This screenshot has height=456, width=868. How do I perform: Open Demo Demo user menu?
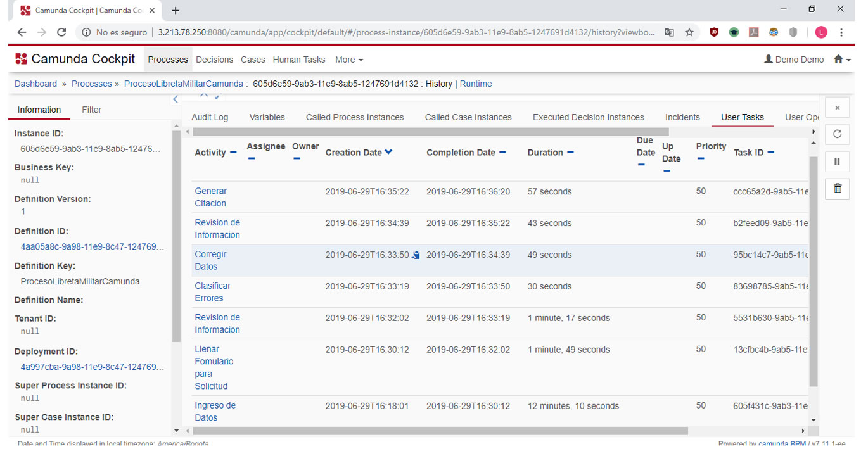click(x=794, y=60)
